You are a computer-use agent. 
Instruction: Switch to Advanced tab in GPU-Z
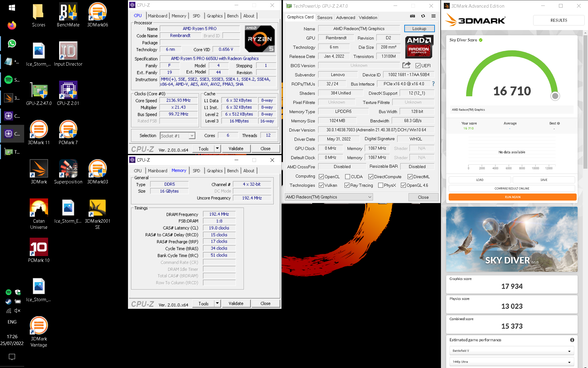coord(345,17)
